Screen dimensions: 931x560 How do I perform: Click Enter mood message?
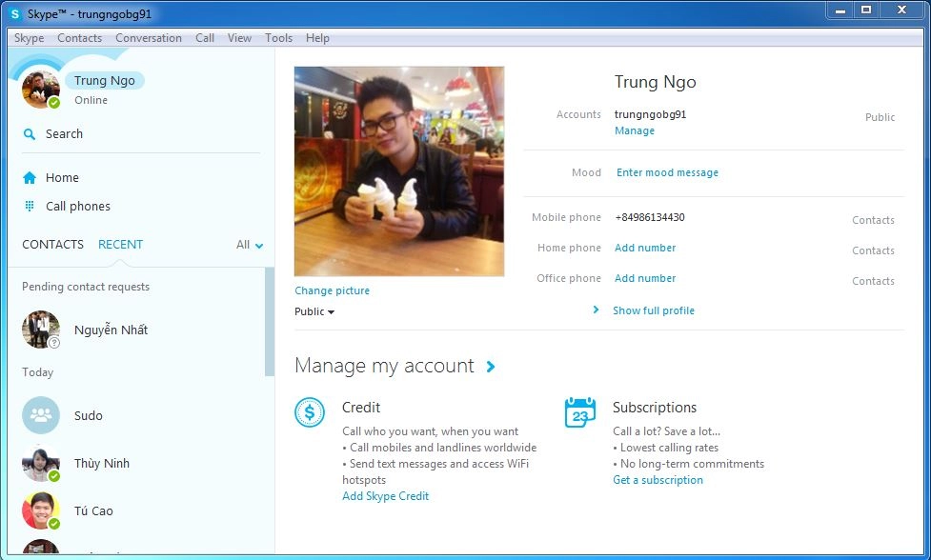667,172
